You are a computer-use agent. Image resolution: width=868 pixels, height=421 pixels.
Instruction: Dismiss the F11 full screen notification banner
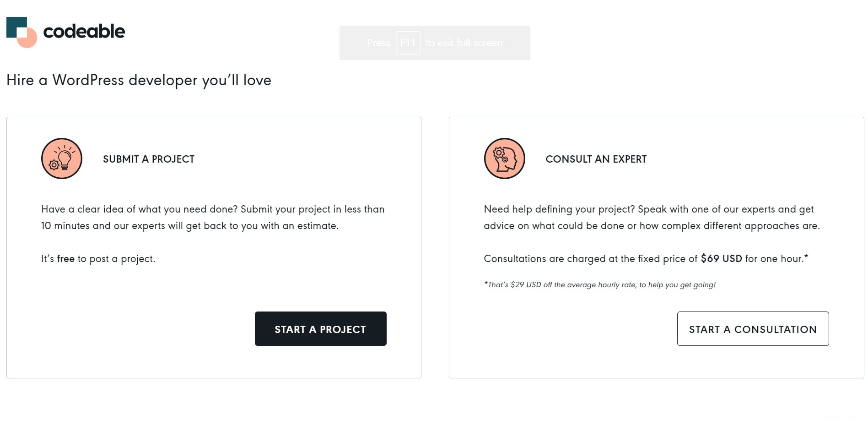pyautogui.click(x=435, y=43)
